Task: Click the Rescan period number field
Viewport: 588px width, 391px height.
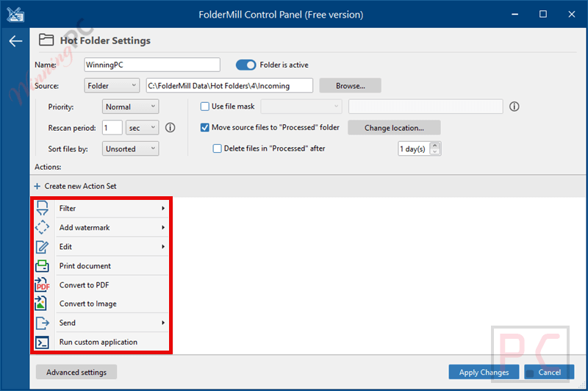Action: pos(112,128)
